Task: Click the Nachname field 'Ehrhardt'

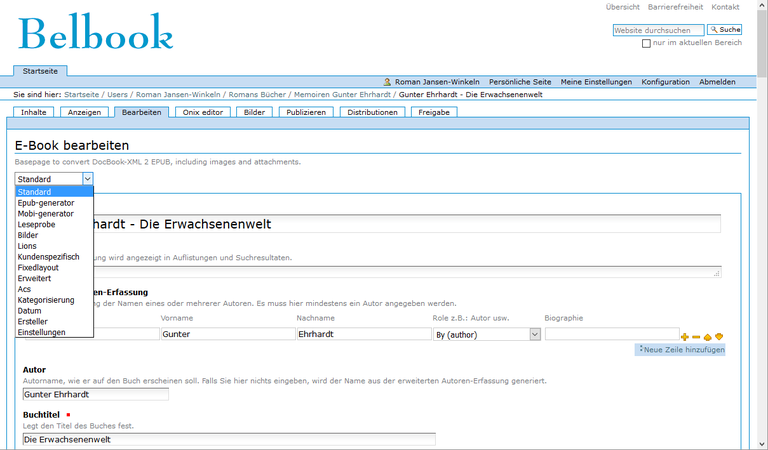Action: point(364,334)
